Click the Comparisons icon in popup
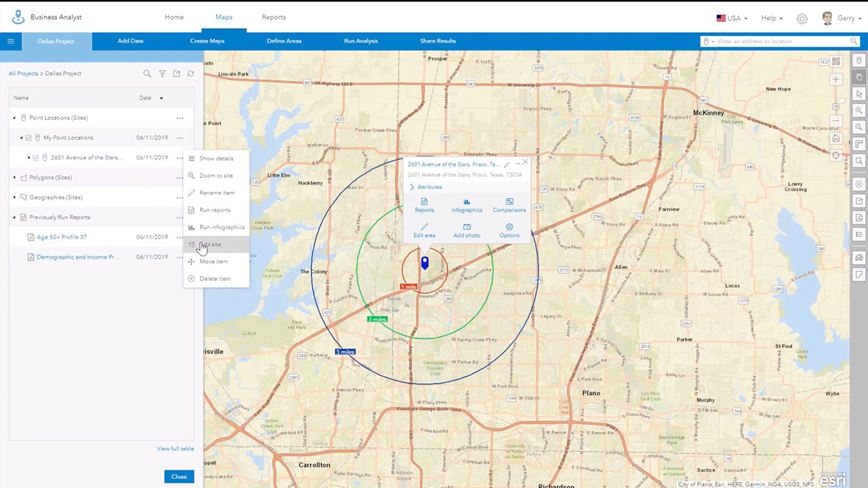The height and width of the screenshot is (488, 868). [x=509, y=205]
